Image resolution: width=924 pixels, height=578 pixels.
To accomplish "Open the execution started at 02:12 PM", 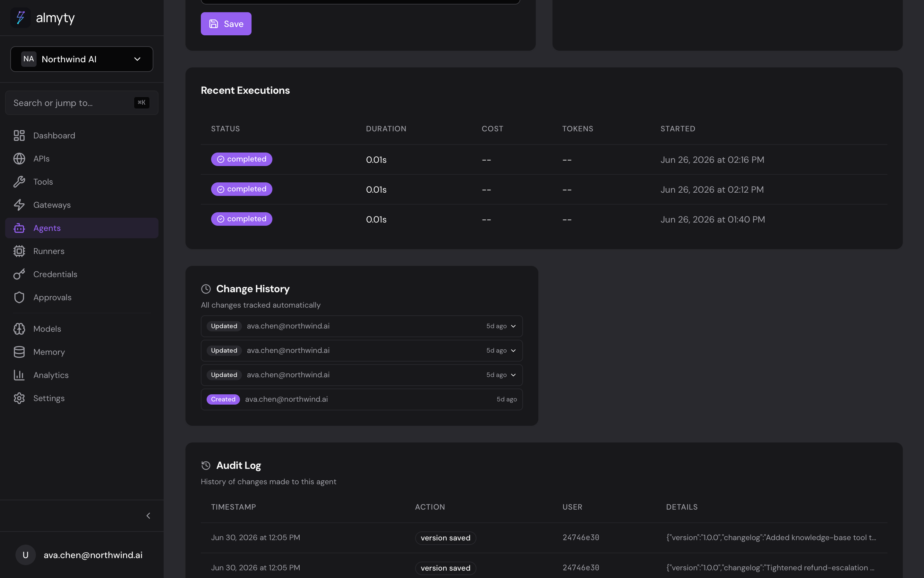I will click(x=544, y=189).
